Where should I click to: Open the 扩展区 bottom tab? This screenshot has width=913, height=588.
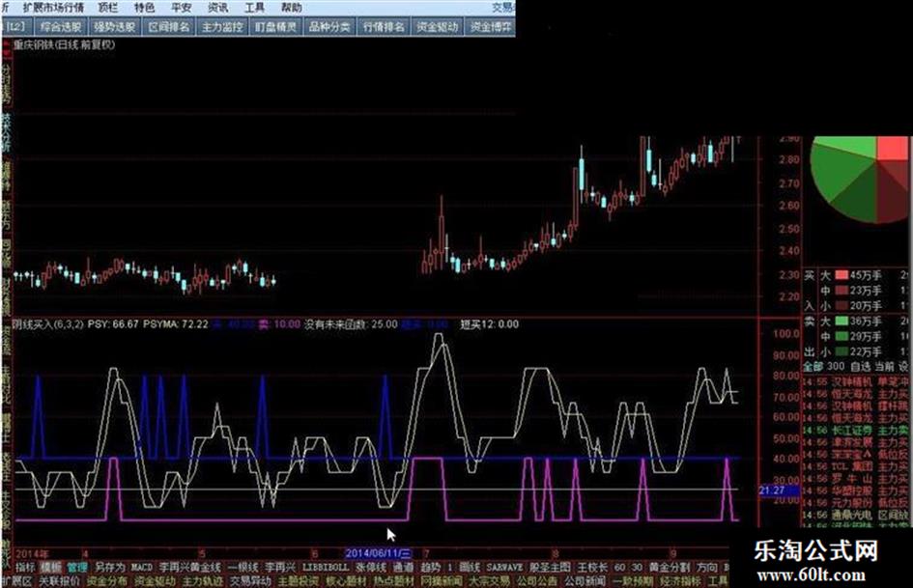(16, 581)
